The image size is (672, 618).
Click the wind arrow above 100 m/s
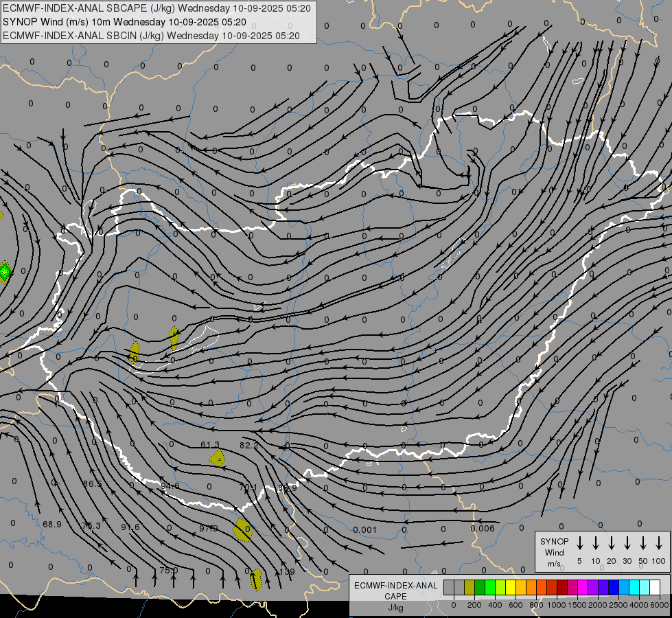(659, 542)
